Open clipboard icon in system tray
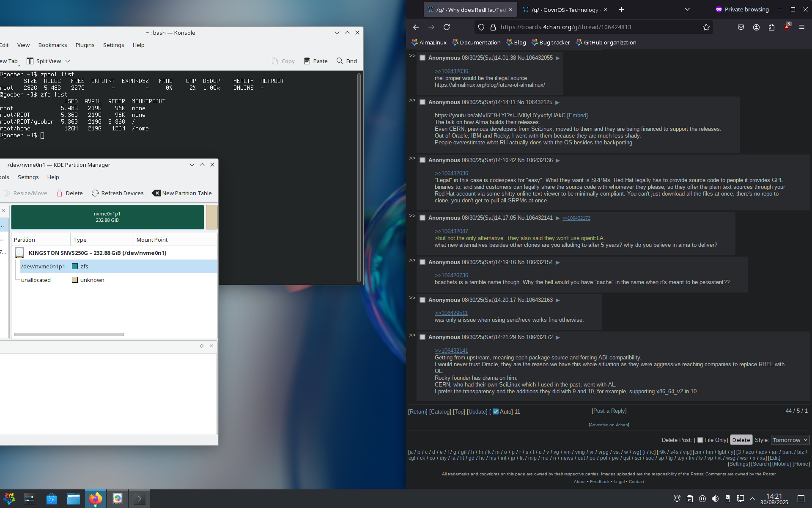Screen dimensions: 812x508 (x=690, y=499)
